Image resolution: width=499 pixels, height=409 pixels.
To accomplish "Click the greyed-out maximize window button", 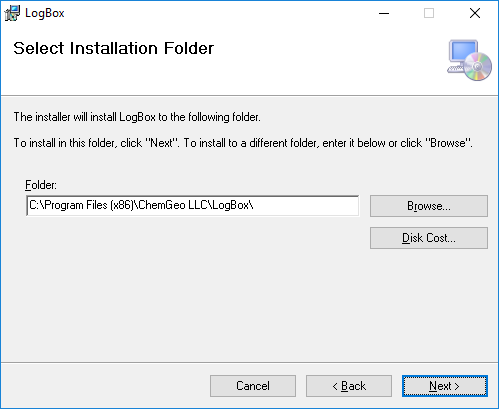I will point(429,13).
